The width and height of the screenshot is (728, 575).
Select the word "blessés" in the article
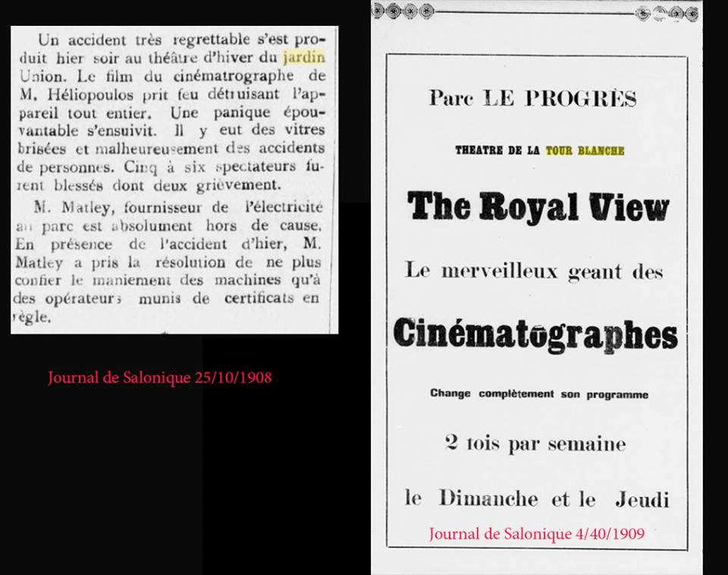pos(78,185)
